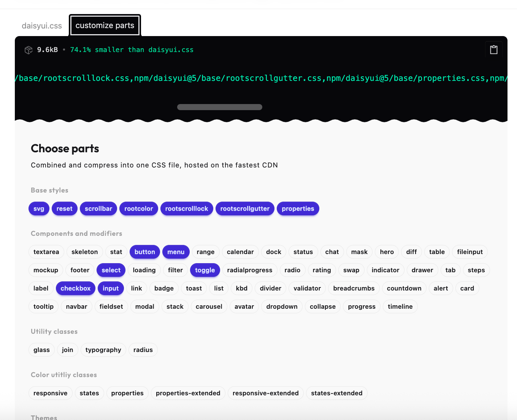Image resolution: width=517 pixels, height=420 pixels.
Task: Enable the range component
Action: tap(206, 252)
